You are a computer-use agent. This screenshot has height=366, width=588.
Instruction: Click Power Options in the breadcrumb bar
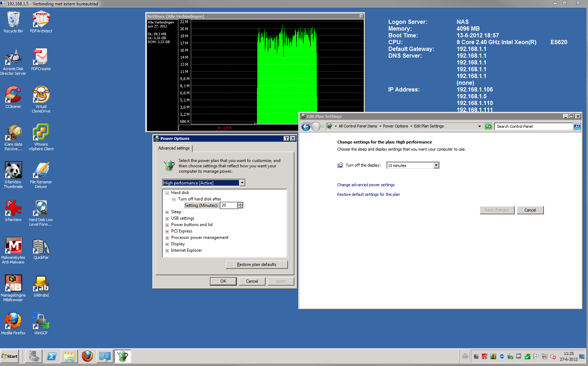(395, 126)
